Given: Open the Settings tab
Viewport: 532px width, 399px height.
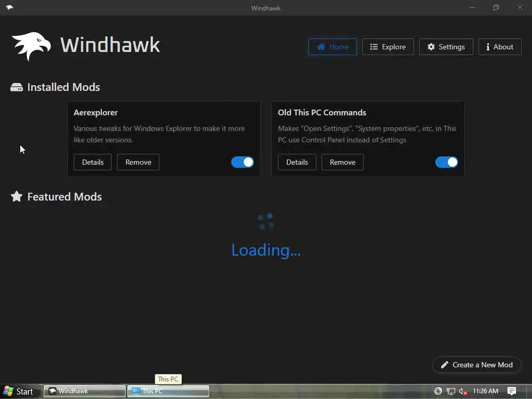Looking at the screenshot, I should click(x=446, y=47).
